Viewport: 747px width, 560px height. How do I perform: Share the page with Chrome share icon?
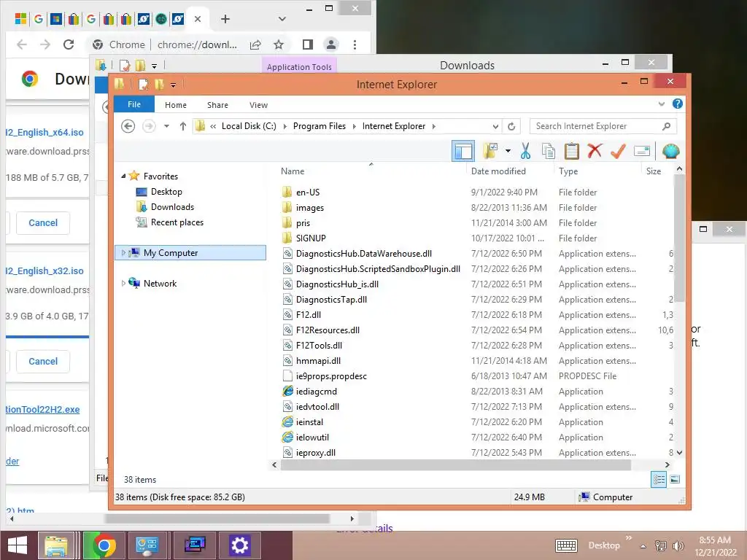click(x=255, y=44)
